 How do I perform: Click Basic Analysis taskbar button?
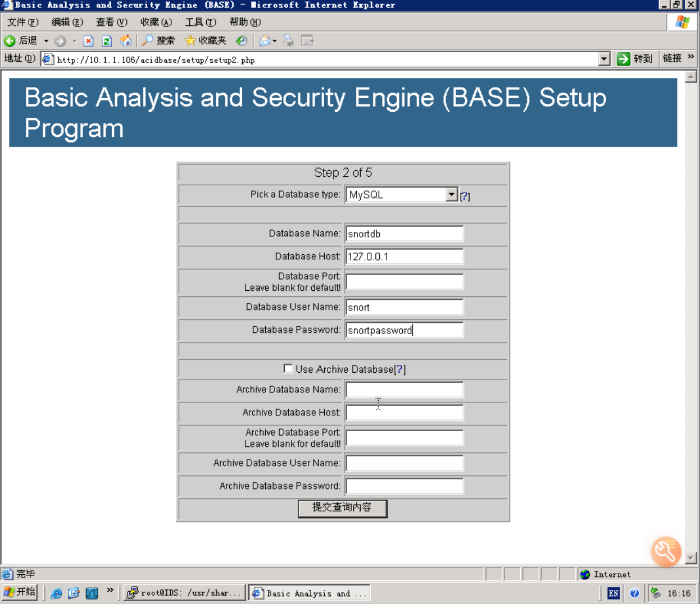310,593
